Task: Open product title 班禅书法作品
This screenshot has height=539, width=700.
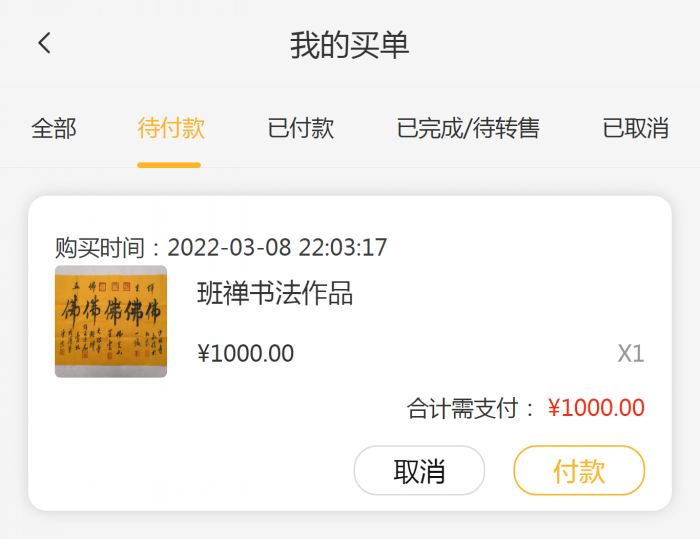Action: [x=275, y=293]
